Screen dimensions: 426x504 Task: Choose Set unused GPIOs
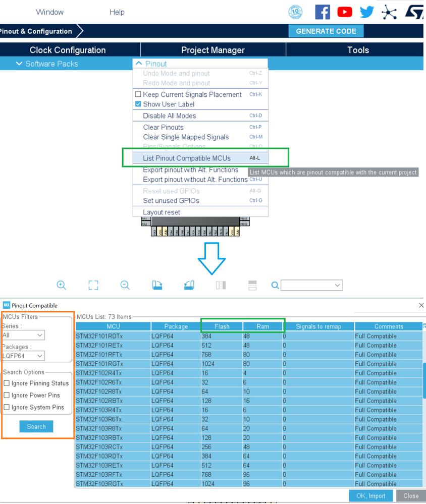[x=200, y=201]
